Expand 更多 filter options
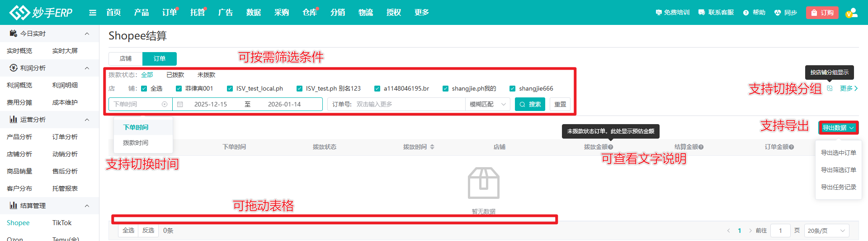This screenshot has height=241, width=868. pyautogui.click(x=849, y=88)
